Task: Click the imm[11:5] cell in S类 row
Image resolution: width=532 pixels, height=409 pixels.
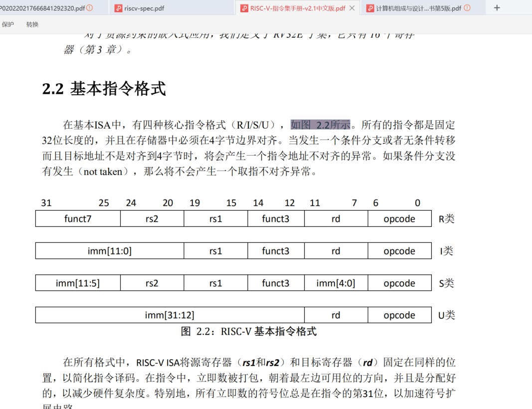Action: click(78, 283)
